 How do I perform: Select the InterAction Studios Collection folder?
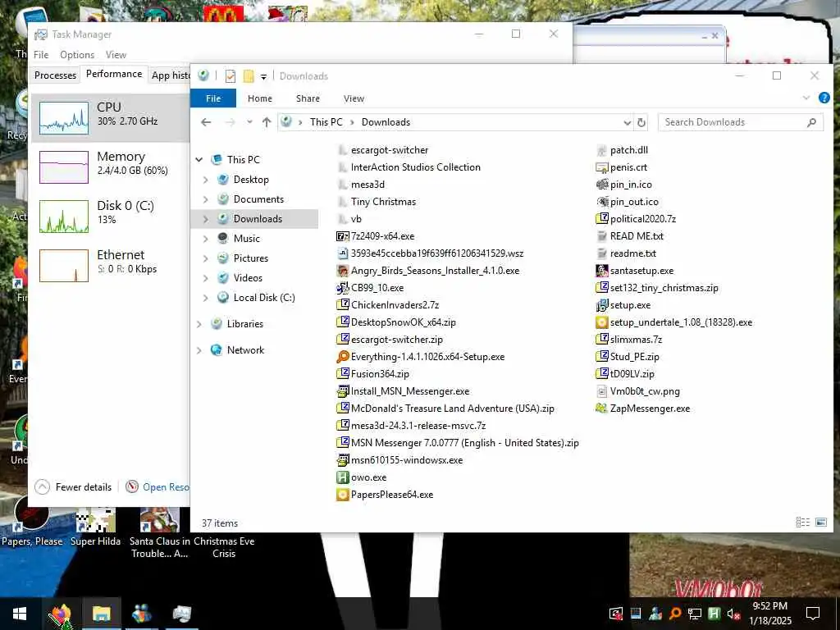pos(410,167)
